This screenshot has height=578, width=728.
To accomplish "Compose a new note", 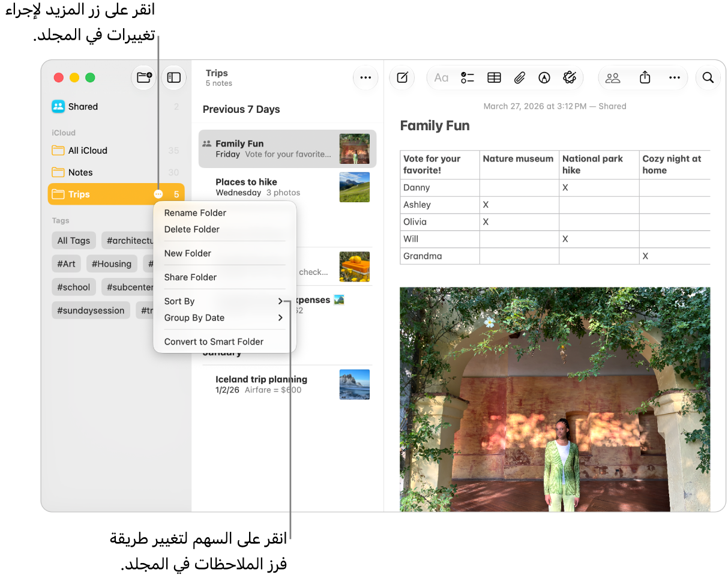I will pyautogui.click(x=402, y=77).
